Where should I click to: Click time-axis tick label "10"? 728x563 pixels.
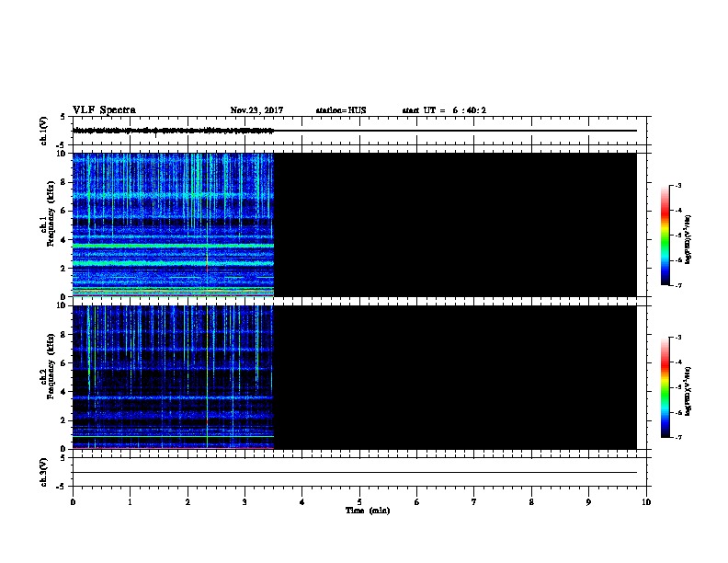(x=646, y=501)
